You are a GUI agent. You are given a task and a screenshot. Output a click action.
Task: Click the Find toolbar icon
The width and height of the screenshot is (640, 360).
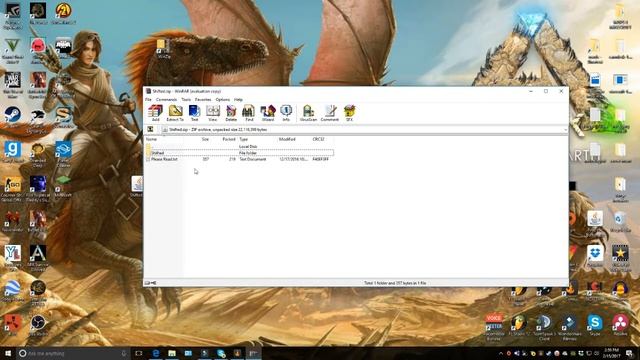(249, 113)
